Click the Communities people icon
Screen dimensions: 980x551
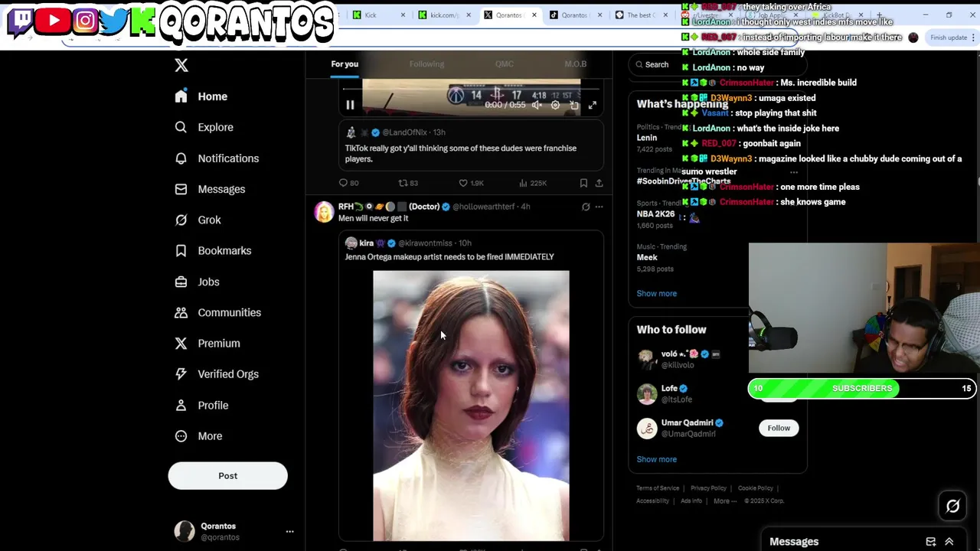click(x=181, y=312)
